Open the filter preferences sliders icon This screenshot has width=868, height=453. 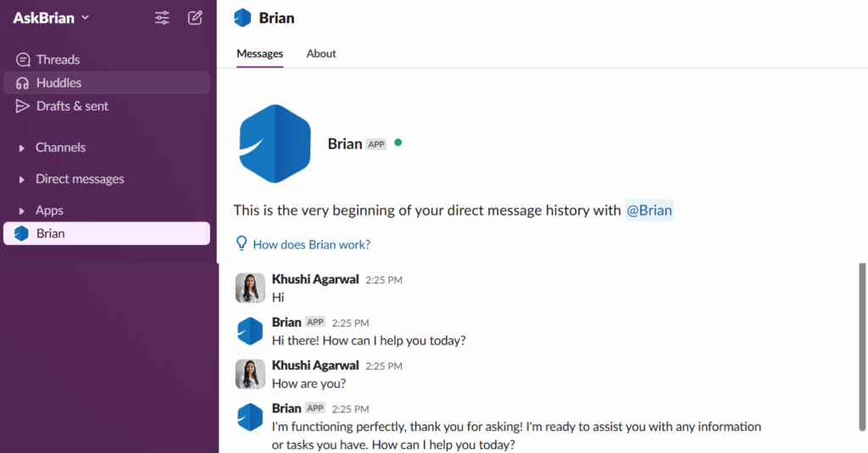(x=162, y=18)
